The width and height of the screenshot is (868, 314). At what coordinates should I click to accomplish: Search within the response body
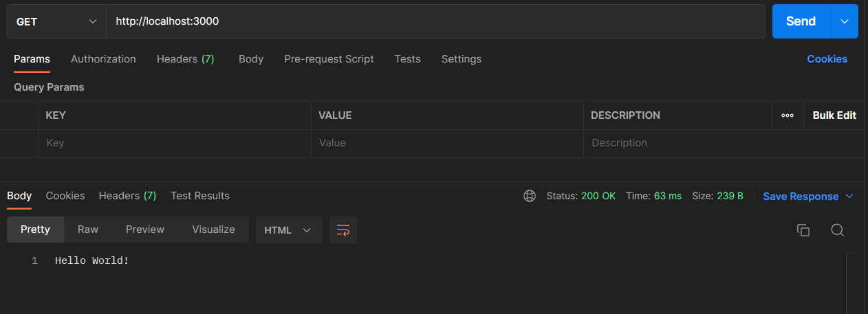pos(837,230)
